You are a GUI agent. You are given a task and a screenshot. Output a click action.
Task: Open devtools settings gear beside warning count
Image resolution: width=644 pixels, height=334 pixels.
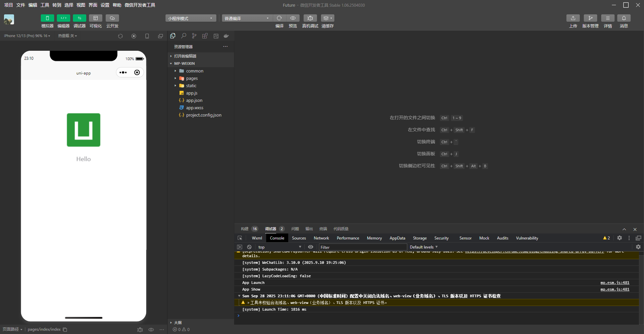pos(620,238)
